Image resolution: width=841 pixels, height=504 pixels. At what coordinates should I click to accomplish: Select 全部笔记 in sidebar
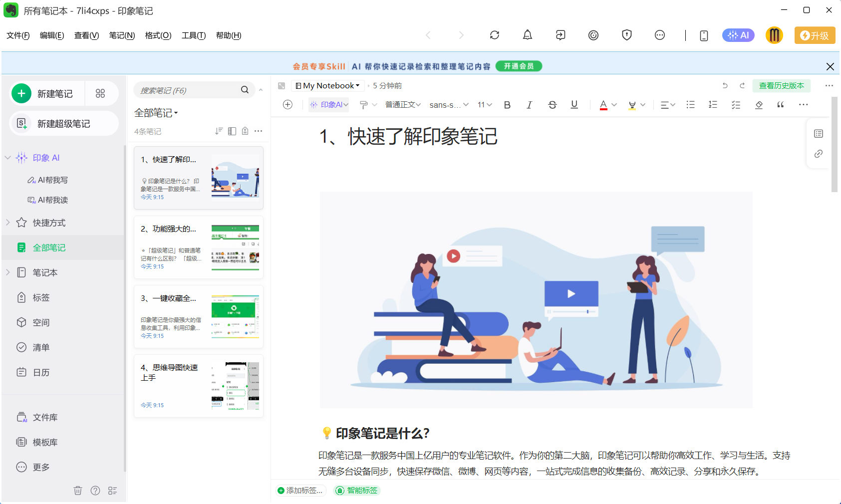pyautogui.click(x=63, y=248)
